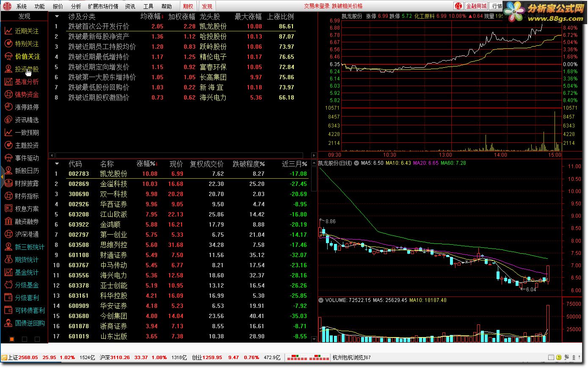Open 可转债套利 sidebar item
This screenshot has width=588, height=368.
[24, 310]
